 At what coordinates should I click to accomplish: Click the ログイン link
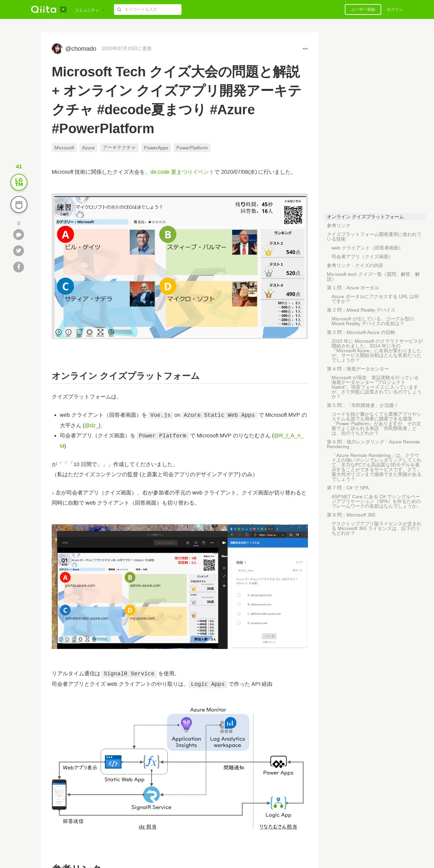coord(395,9)
